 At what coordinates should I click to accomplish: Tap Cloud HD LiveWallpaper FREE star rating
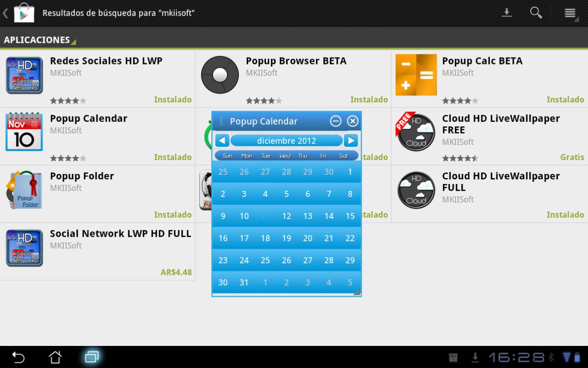460,158
